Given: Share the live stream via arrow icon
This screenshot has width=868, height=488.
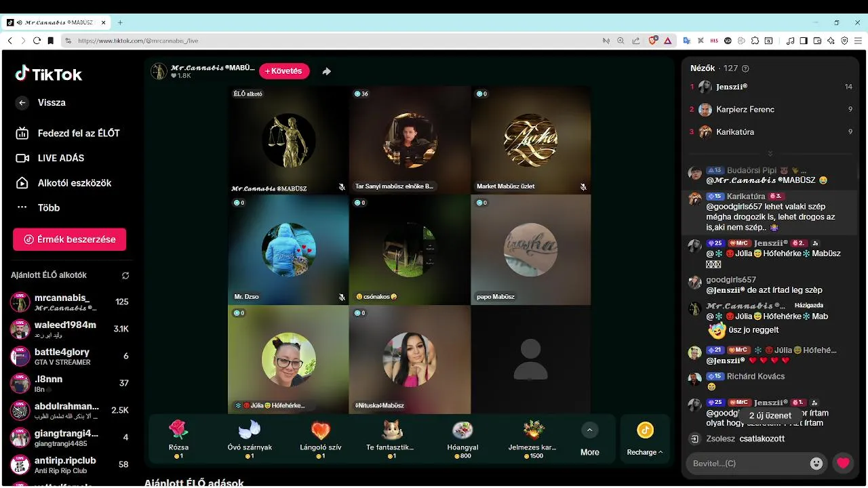Looking at the screenshot, I should point(327,71).
